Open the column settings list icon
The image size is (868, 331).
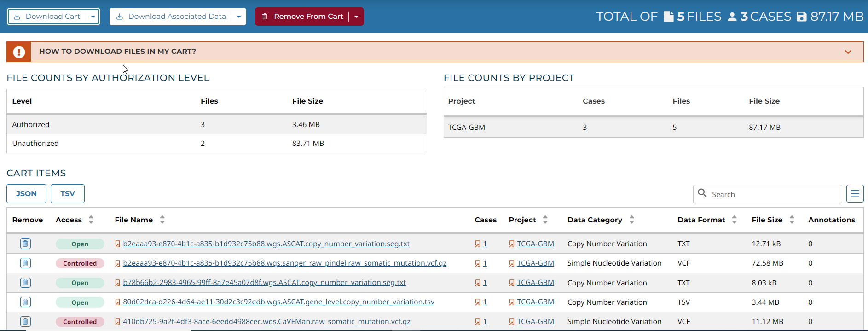coord(855,194)
